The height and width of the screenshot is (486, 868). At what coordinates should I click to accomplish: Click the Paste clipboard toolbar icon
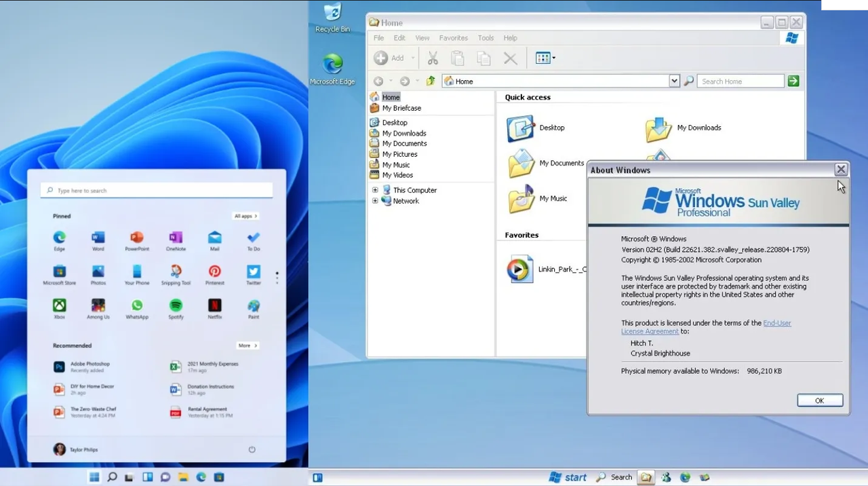[x=458, y=58]
